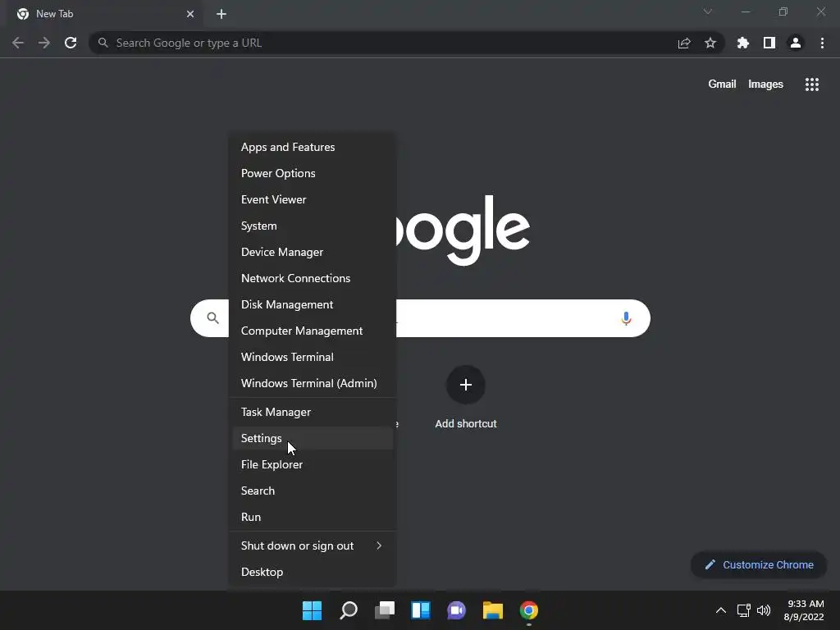Open the Widgets taskbar icon

point(421,610)
